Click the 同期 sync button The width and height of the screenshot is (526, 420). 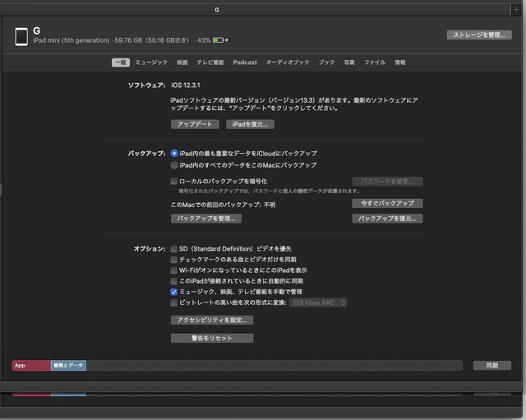point(492,366)
